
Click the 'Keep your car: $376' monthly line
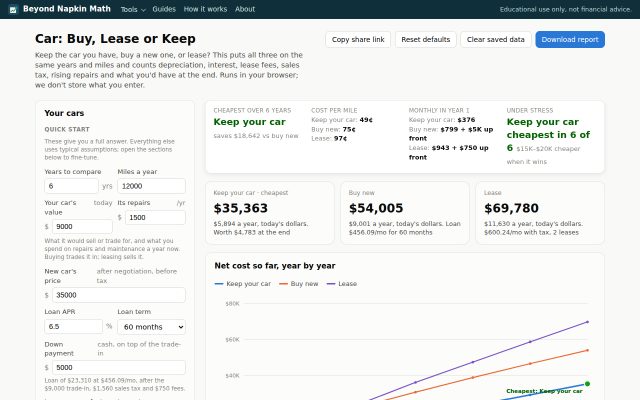click(x=442, y=120)
